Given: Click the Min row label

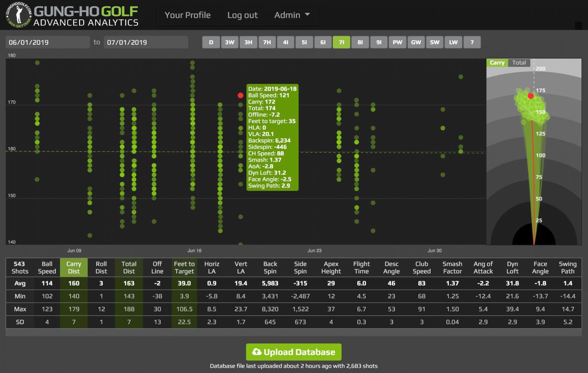Looking at the screenshot, I should click(20, 296).
